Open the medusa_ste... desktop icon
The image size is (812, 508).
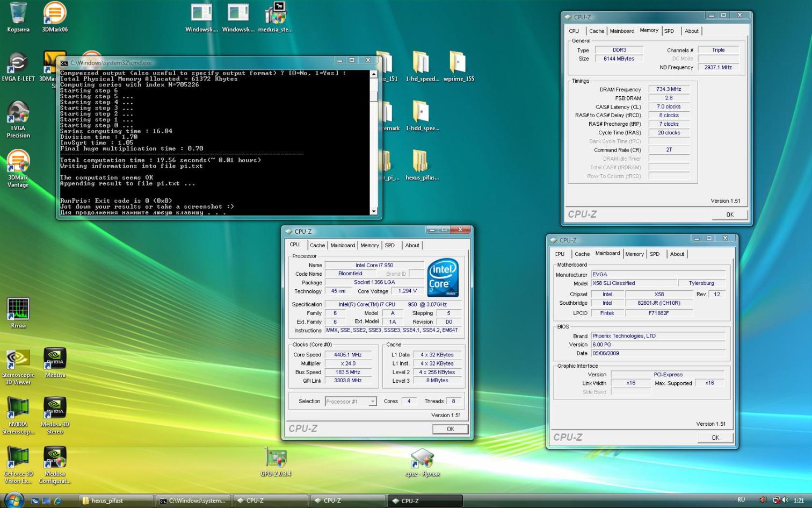pos(275,17)
